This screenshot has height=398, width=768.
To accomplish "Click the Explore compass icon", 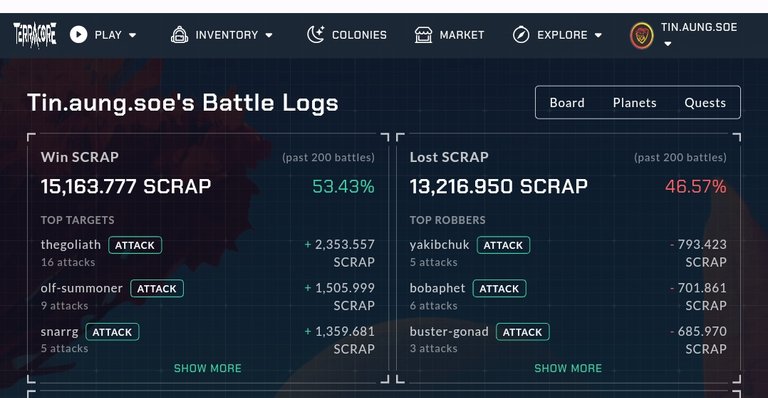I will coord(521,35).
